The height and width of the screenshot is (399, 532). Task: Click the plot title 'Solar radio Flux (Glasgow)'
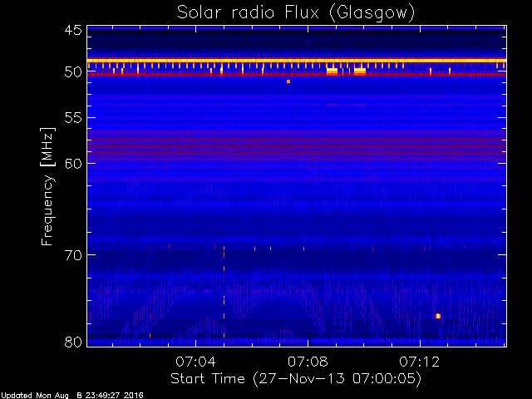point(296,13)
